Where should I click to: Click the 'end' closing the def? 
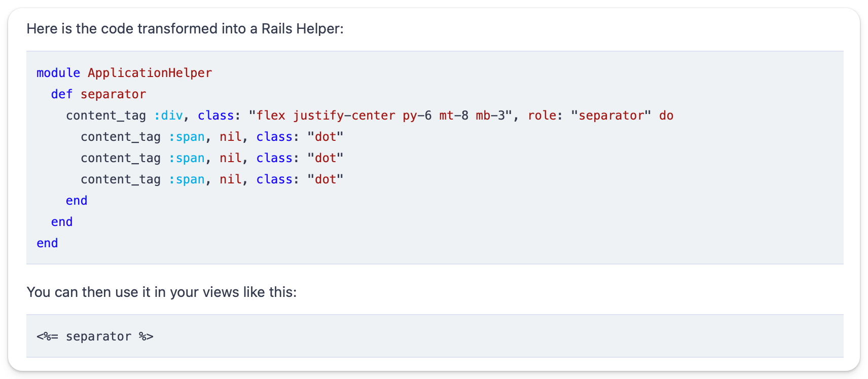(62, 222)
